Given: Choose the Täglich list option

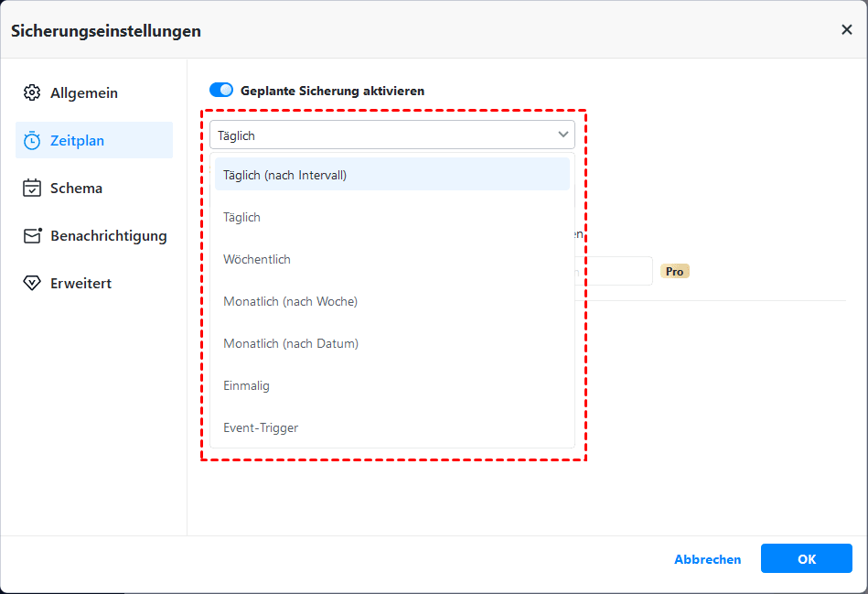Looking at the screenshot, I should [x=391, y=217].
